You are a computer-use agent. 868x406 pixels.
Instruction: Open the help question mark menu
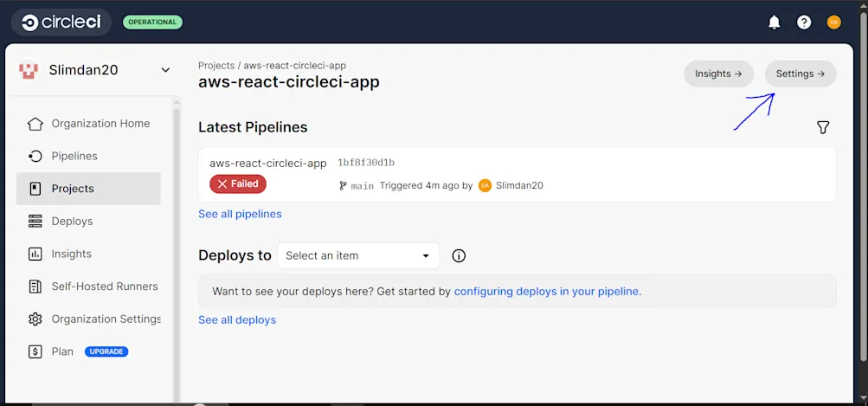click(804, 23)
